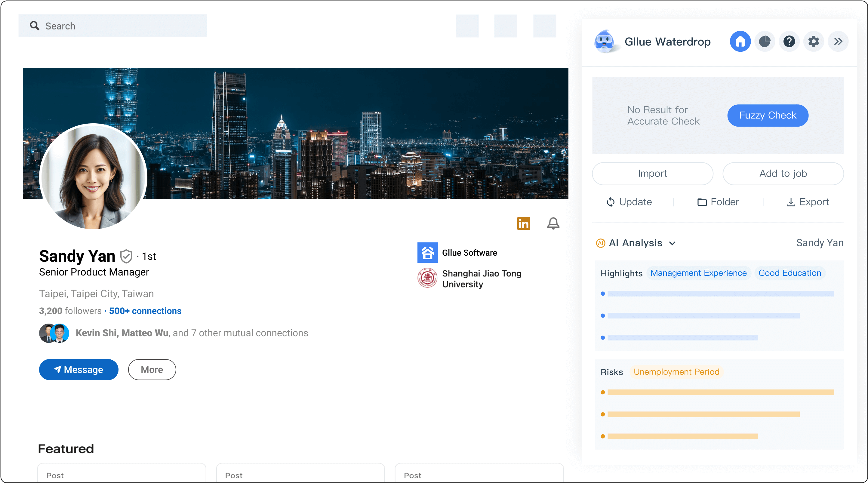Click the third placeholder icon in top nav

tap(544, 26)
